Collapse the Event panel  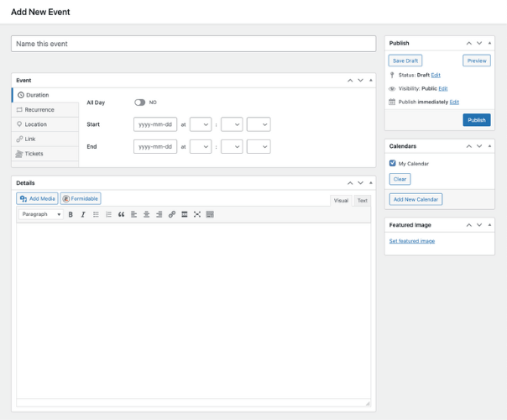(x=371, y=81)
